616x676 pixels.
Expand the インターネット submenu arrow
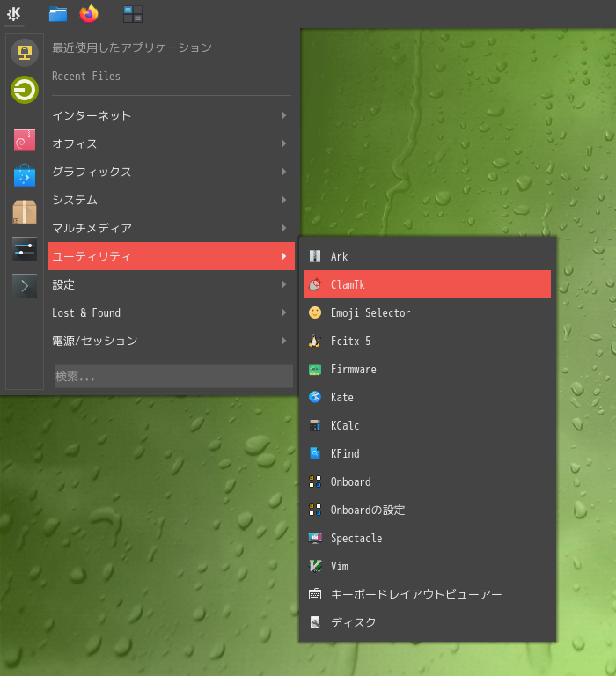click(x=283, y=115)
